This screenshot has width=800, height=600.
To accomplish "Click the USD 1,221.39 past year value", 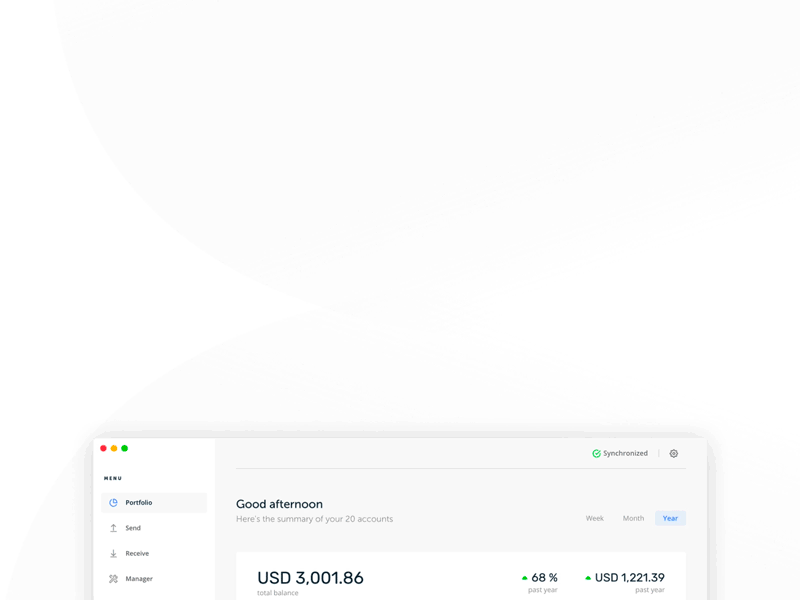I will click(x=630, y=578).
